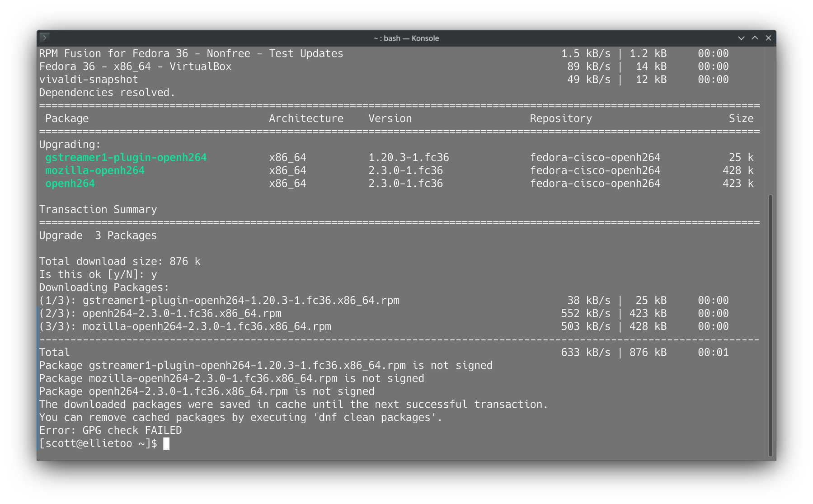This screenshot has height=504, width=813.
Task: Close the Konsole window
Action: tap(768, 38)
